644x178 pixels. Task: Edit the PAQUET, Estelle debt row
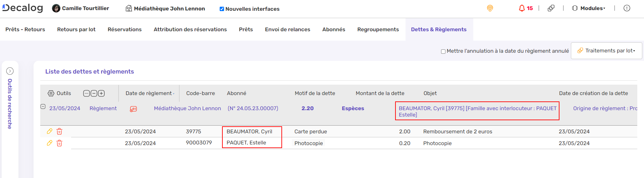tap(50, 143)
